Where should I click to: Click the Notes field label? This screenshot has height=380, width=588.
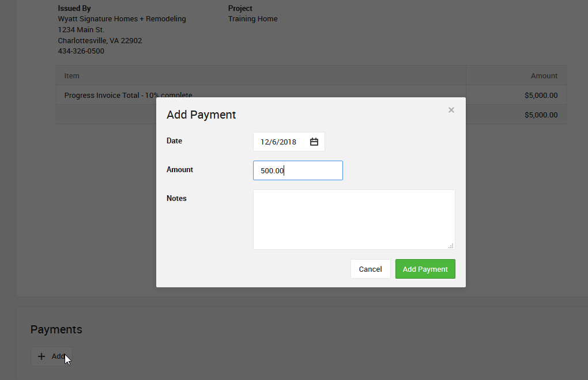(x=176, y=198)
